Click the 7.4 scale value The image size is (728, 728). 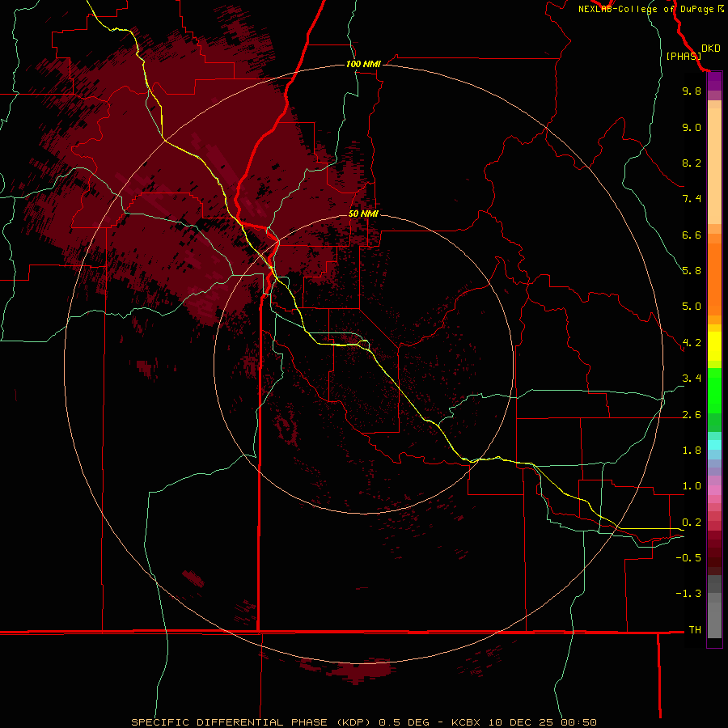(x=692, y=199)
